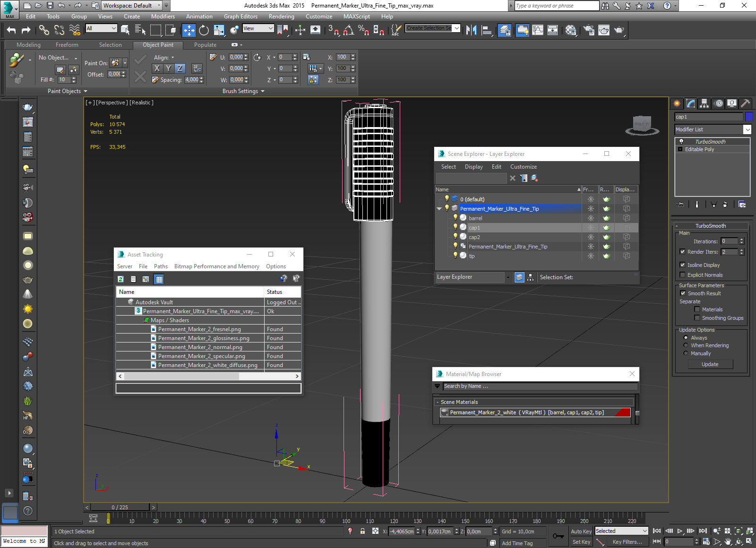
Task: Open the Hierarchy command panel tab
Action: [x=704, y=103]
